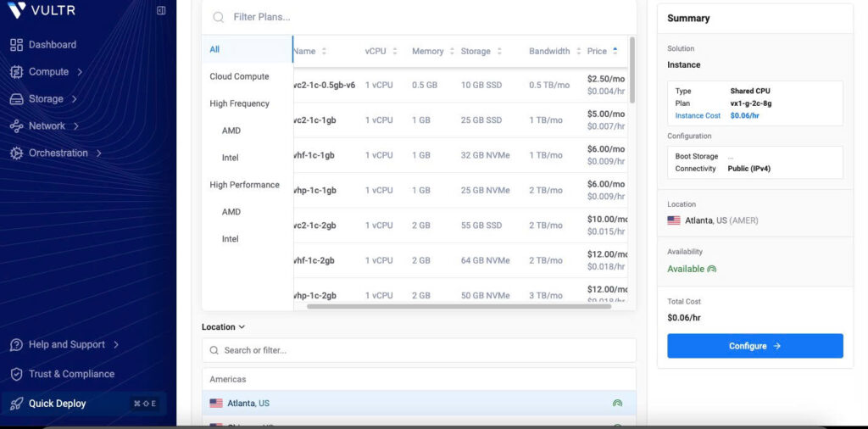Click the Vultr logo

click(x=41, y=10)
